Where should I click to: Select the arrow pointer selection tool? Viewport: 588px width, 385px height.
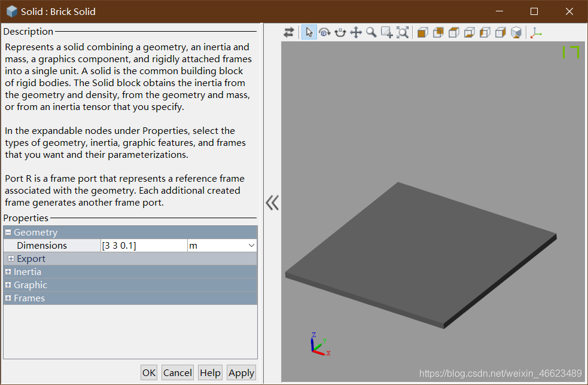click(x=309, y=32)
